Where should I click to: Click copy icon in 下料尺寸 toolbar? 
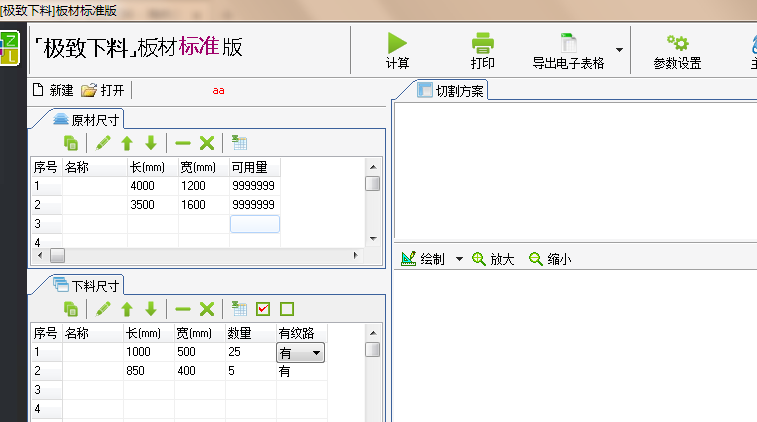(x=71, y=309)
